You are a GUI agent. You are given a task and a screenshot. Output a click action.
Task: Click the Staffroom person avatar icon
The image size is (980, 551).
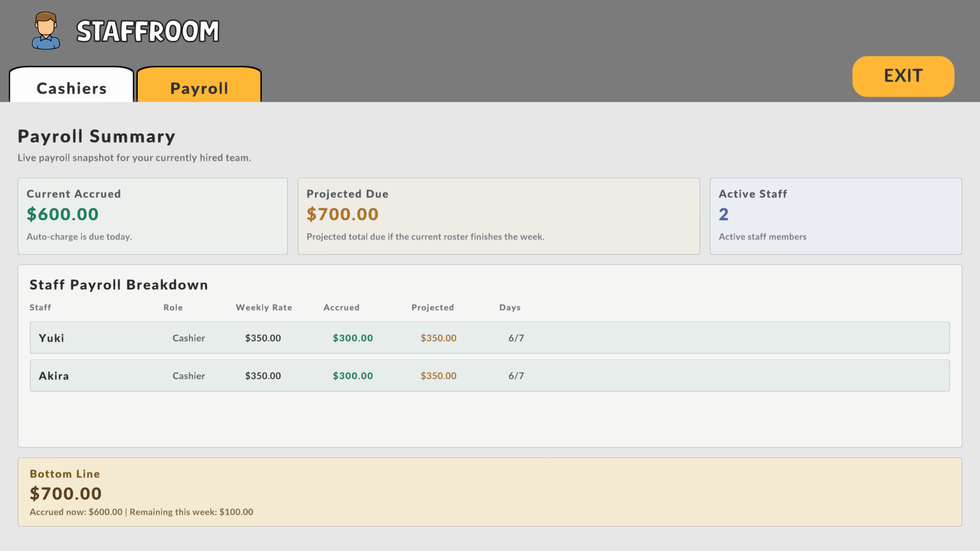[46, 31]
